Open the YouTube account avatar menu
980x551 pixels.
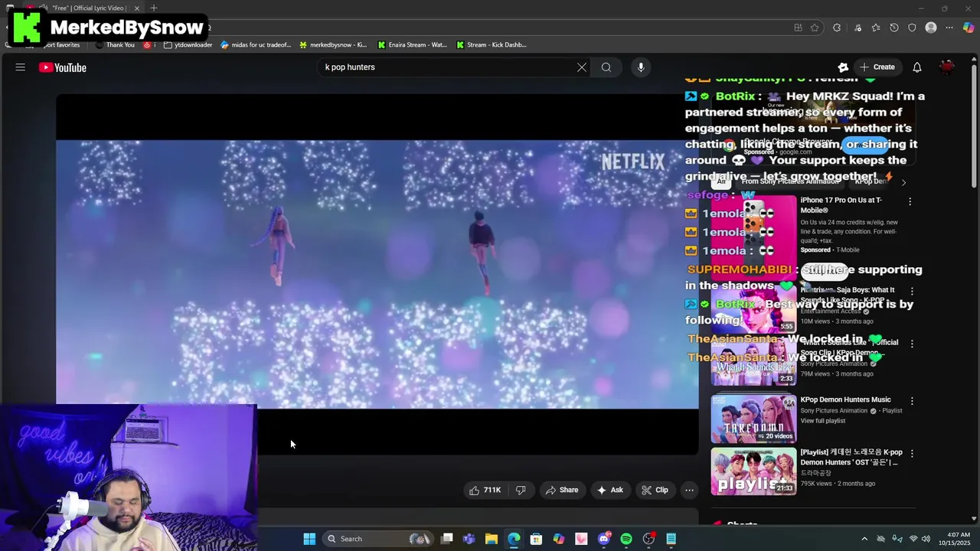947,67
